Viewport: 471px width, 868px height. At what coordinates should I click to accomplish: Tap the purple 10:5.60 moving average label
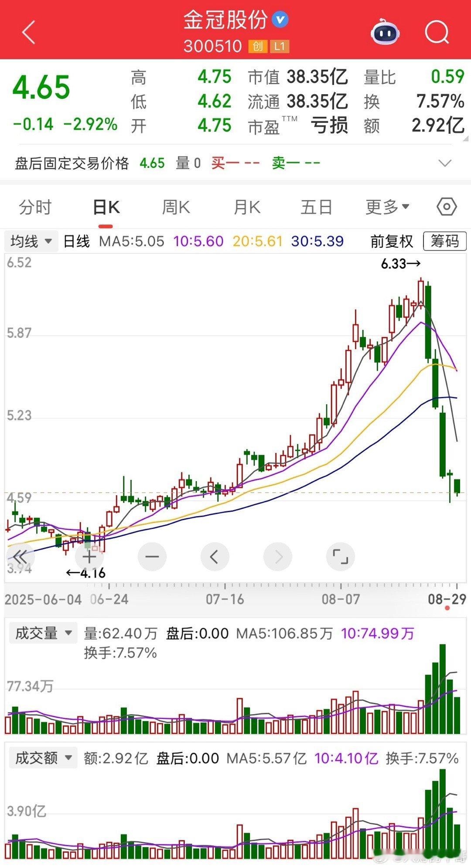click(198, 241)
